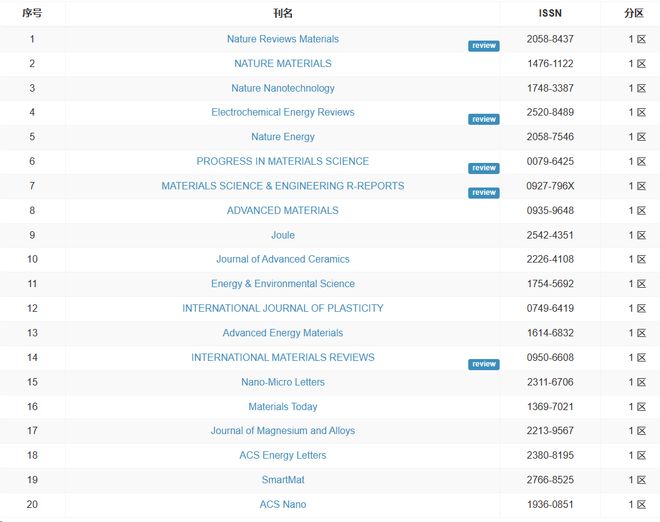This screenshot has height=522, width=660.
Task: Open Energy & Environmental Science link
Action: coord(282,284)
